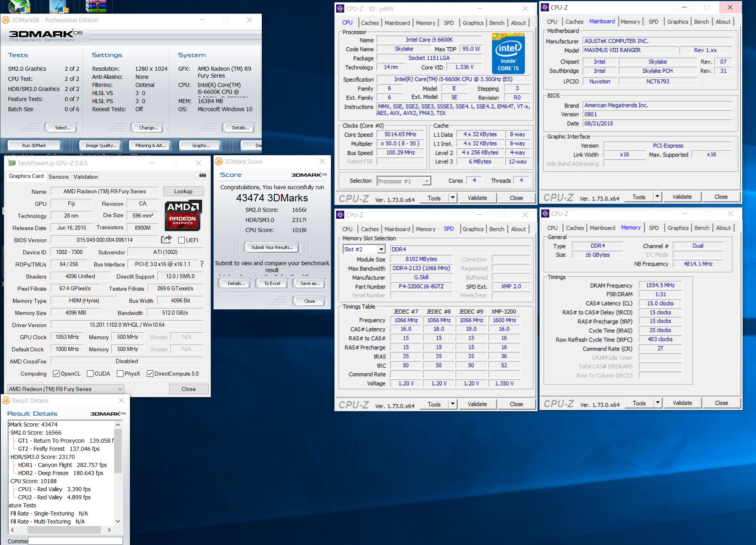Open Bench tab in CPU-Z Mainboard window
This screenshot has height=545, width=756.
pos(701,22)
